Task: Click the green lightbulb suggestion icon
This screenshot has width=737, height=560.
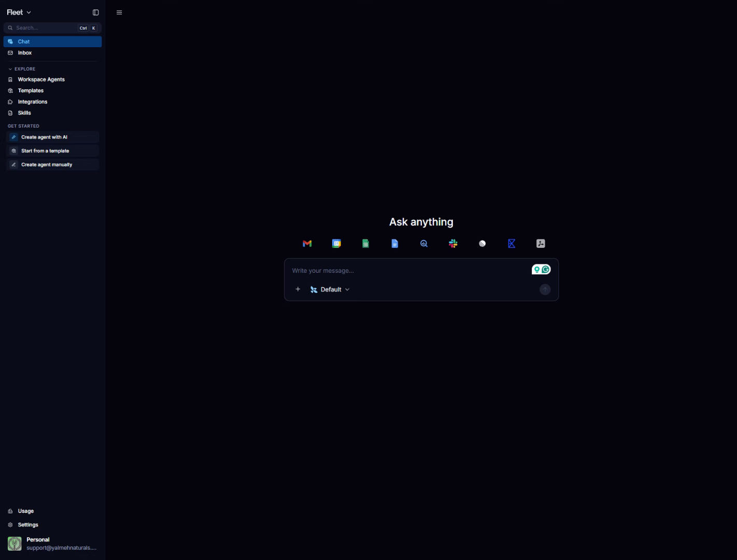Action: coord(537,270)
